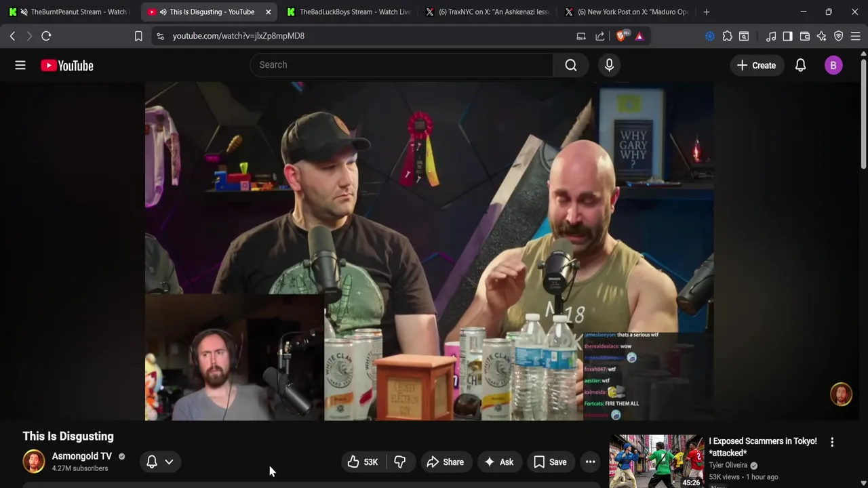Open the Ask AI button
868x488 pixels.
(498, 462)
